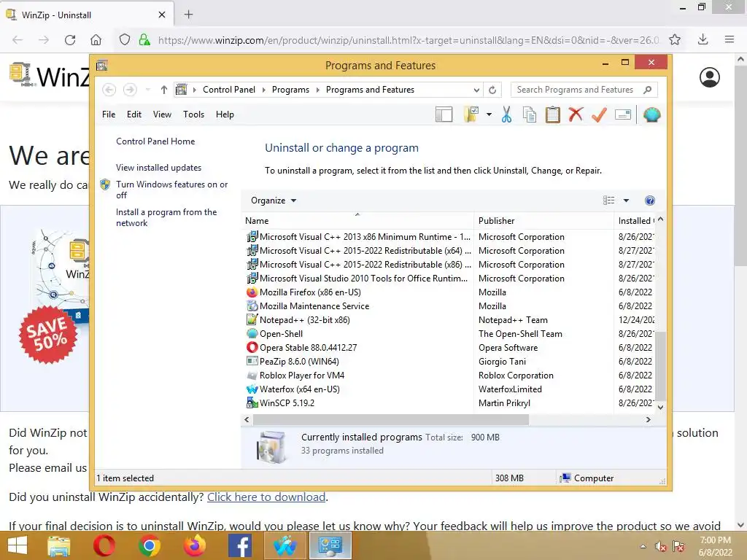Open the Help menu
747x560 pixels.
[x=225, y=114]
